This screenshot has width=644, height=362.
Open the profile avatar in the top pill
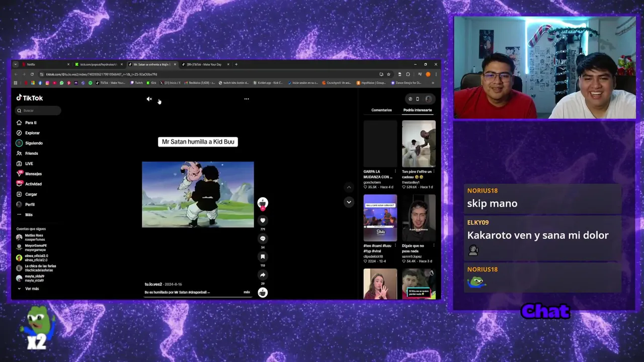pos(428,99)
